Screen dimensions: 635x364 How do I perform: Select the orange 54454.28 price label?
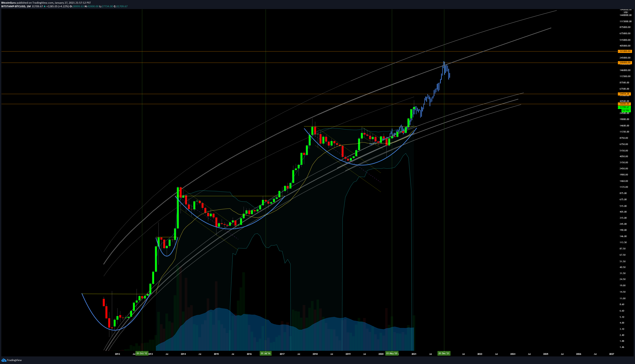tap(625, 94)
